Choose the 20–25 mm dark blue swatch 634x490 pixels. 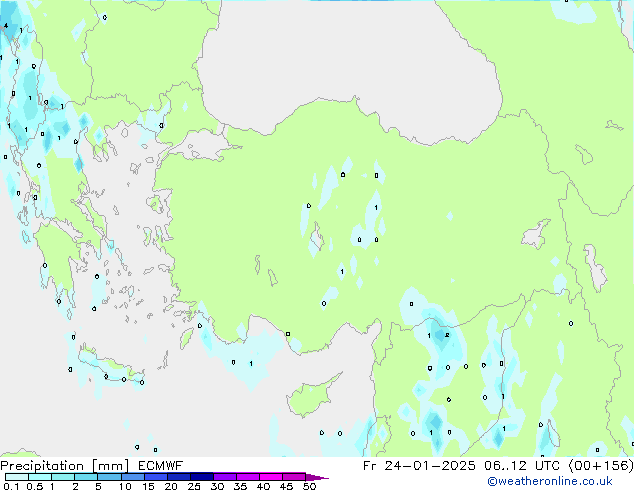[x=179, y=477]
